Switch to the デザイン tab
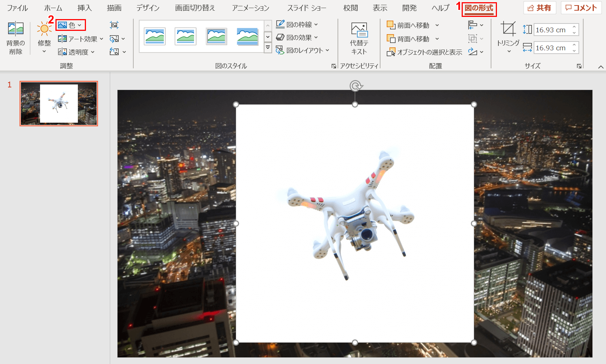Screen dimensions: 606x364 pos(148,8)
